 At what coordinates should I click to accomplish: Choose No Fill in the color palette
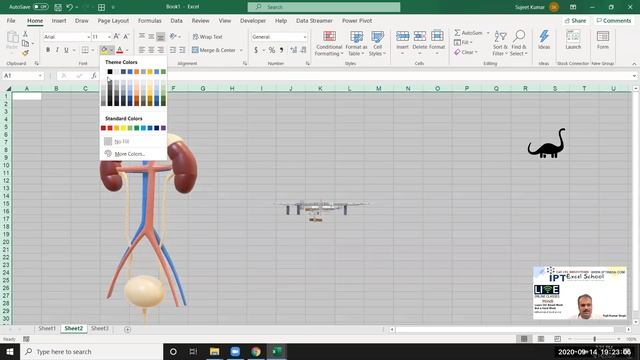click(x=122, y=141)
